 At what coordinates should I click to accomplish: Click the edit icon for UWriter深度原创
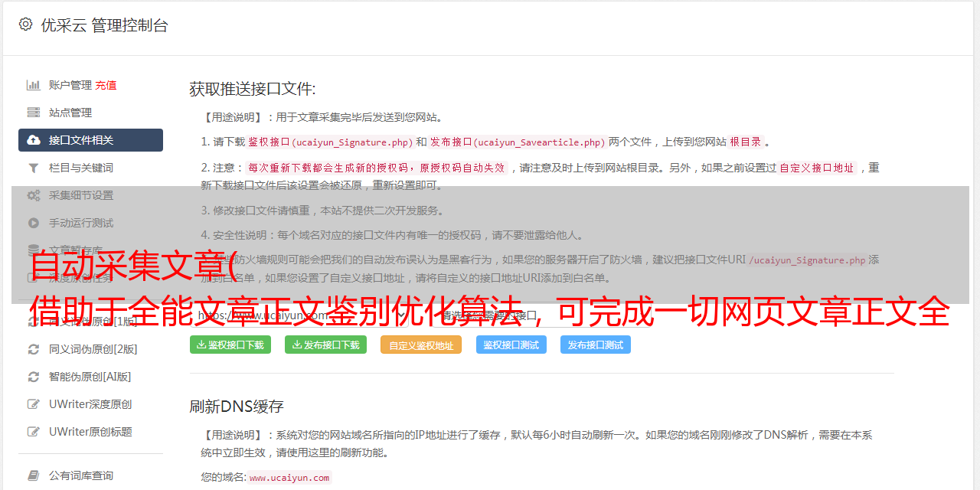point(34,404)
